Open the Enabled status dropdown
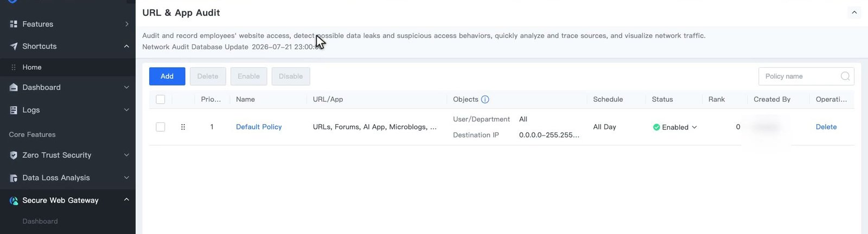The height and width of the screenshot is (234, 868). coord(694,127)
